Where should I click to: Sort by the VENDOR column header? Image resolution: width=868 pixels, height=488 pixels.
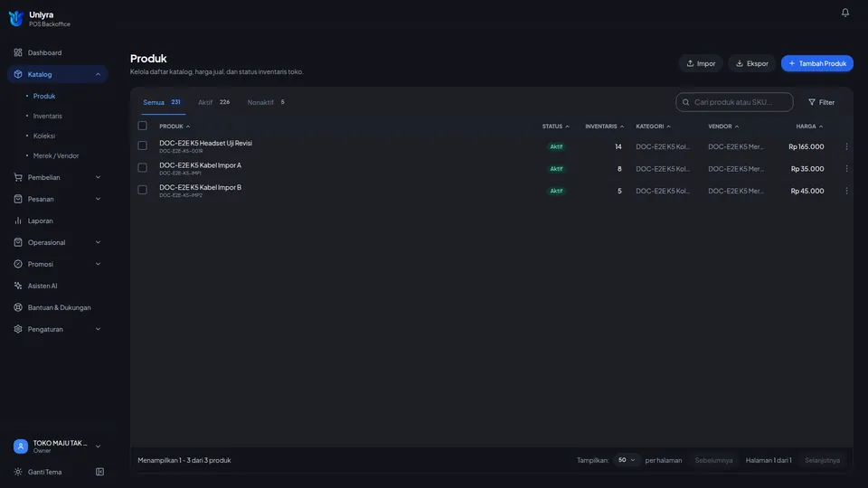(723, 127)
